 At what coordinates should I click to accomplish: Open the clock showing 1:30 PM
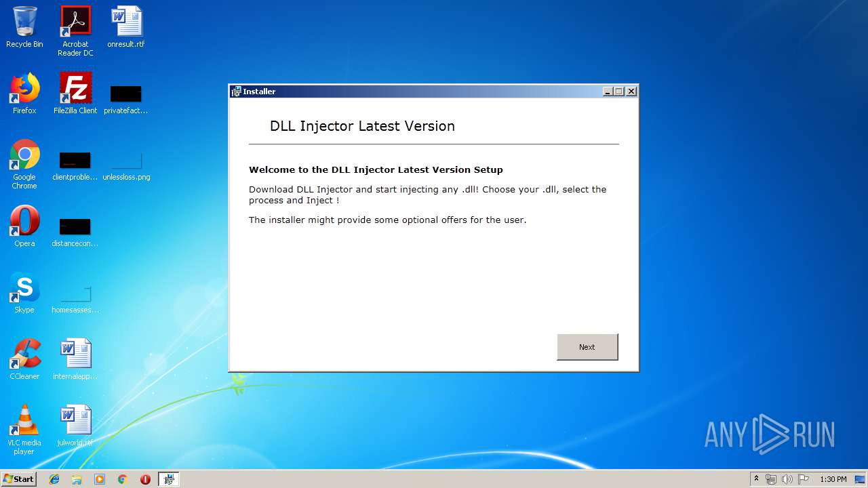click(x=833, y=479)
